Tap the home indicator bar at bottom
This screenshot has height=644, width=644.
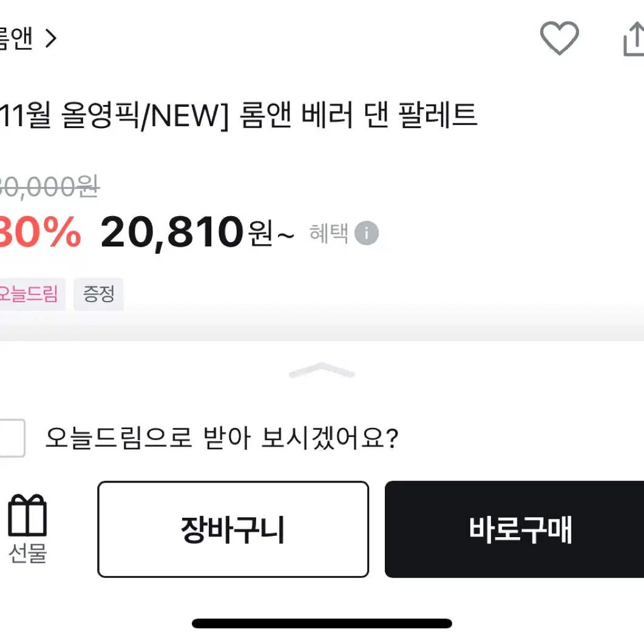click(x=322, y=623)
